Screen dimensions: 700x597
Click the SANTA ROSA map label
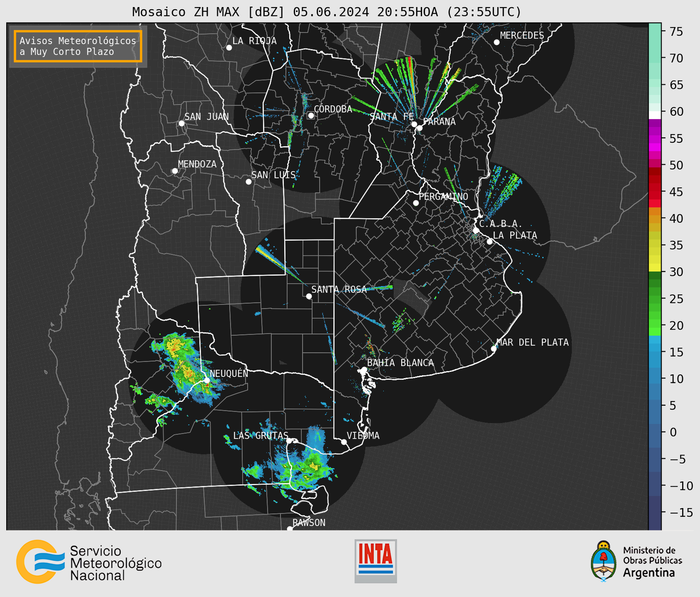[339, 289]
